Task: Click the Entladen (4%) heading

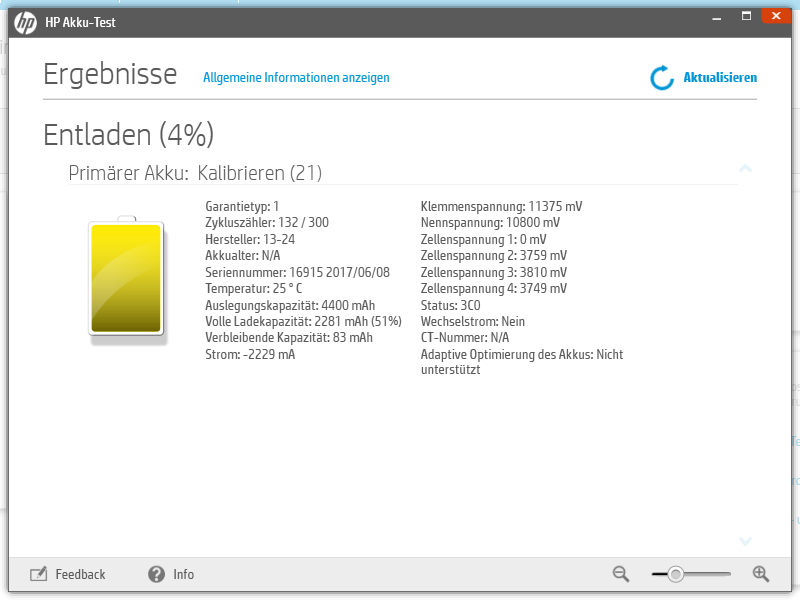Action: (x=129, y=135)
